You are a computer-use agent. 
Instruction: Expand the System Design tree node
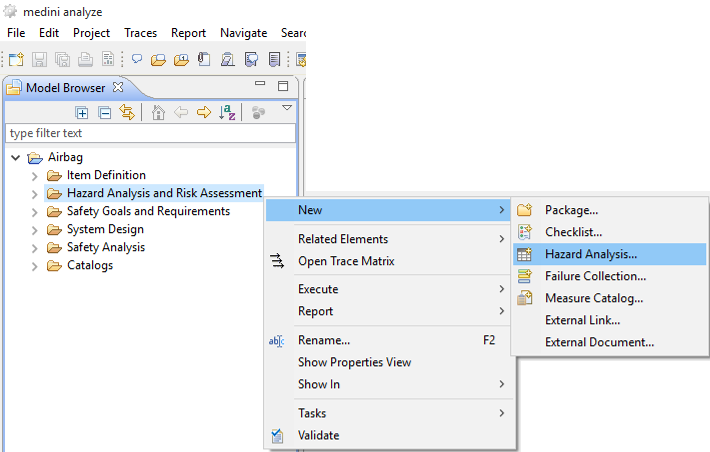(36, 230)
